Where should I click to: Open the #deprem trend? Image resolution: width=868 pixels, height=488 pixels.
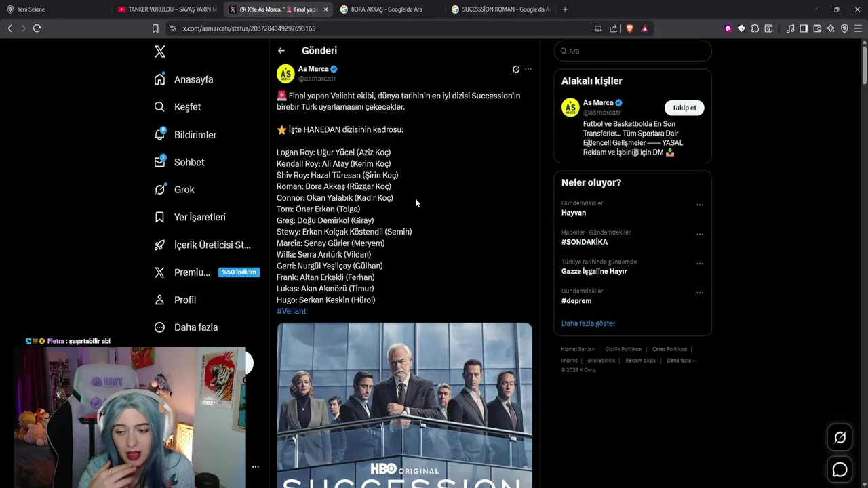click(x=576, y=300)
